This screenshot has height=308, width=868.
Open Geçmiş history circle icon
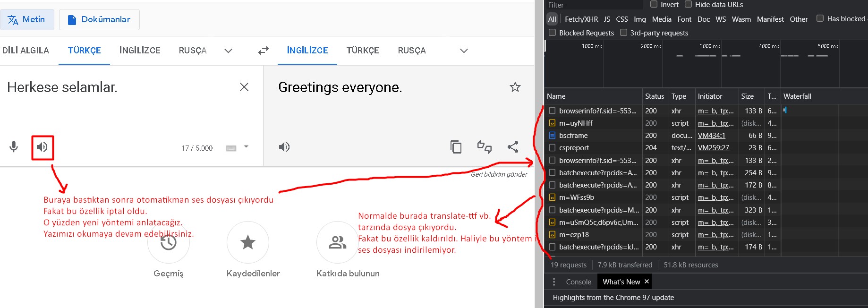pyautogui.click(x=169, y=242)
